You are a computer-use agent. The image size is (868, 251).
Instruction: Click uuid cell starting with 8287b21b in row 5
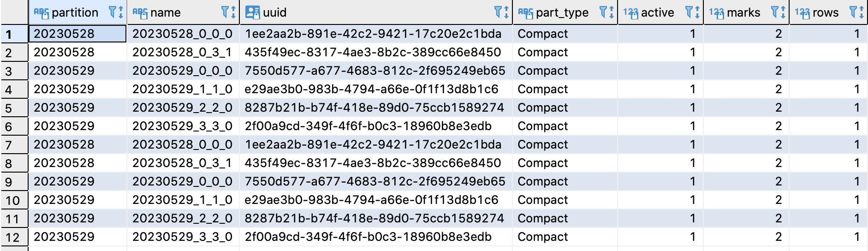coord(375,108)
